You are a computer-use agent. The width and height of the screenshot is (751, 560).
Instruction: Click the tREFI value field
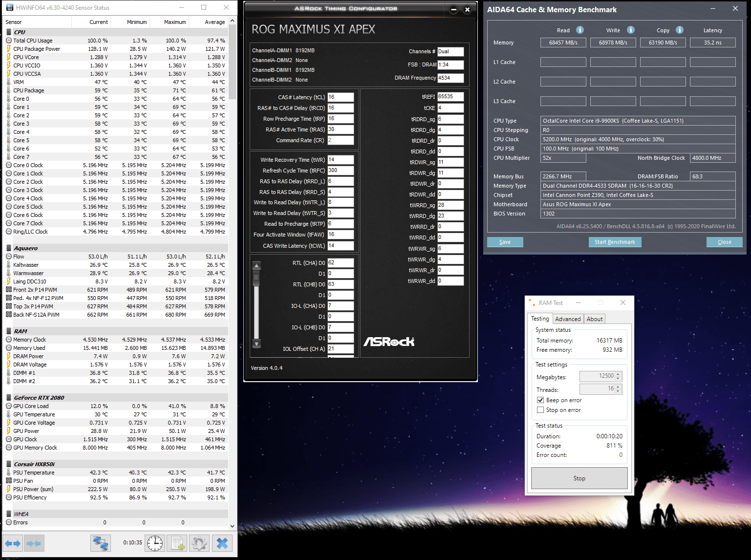point(451,97)
